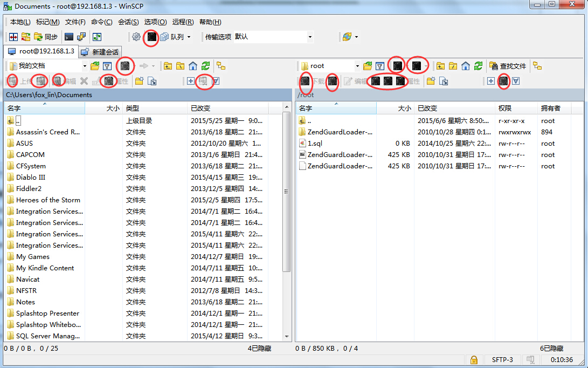588x368 pixels.
Task: Click the local open directory folder icon
Action: [95, 66]
